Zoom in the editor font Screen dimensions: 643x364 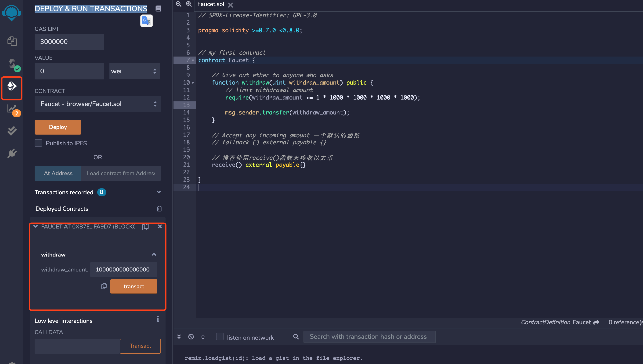click(189, 4)
